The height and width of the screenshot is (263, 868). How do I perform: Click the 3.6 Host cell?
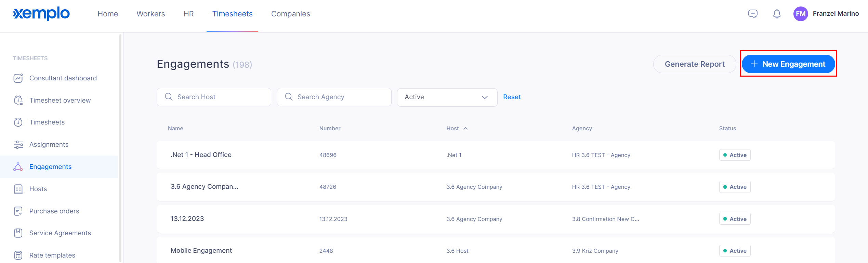[457, 251]
